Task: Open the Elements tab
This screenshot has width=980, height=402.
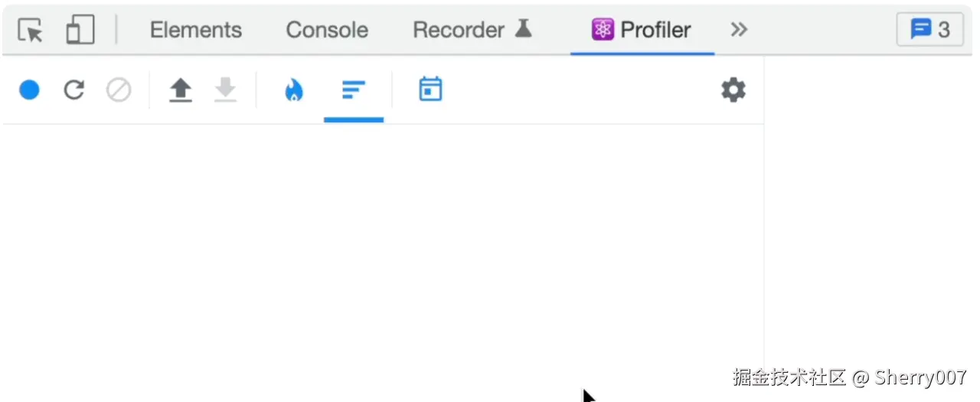Action: (x=196, y=30)
